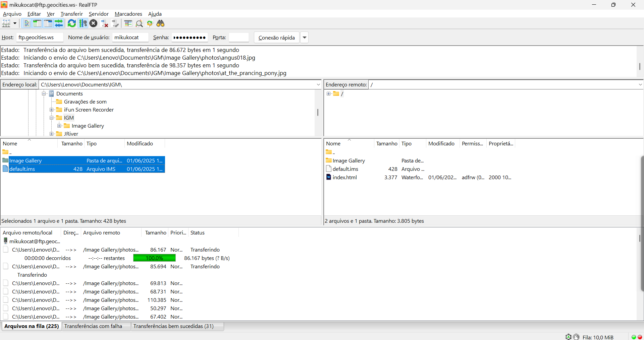This screenshot has width=644, height=340.
Task: Toggle the remote directory tree display
Action: [48, 23]
